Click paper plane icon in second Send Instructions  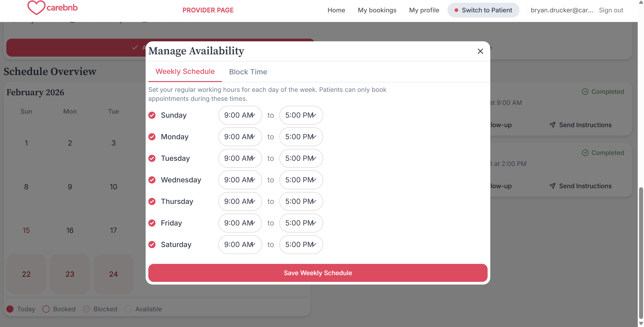pyautogui.click(x=552, y=186)
